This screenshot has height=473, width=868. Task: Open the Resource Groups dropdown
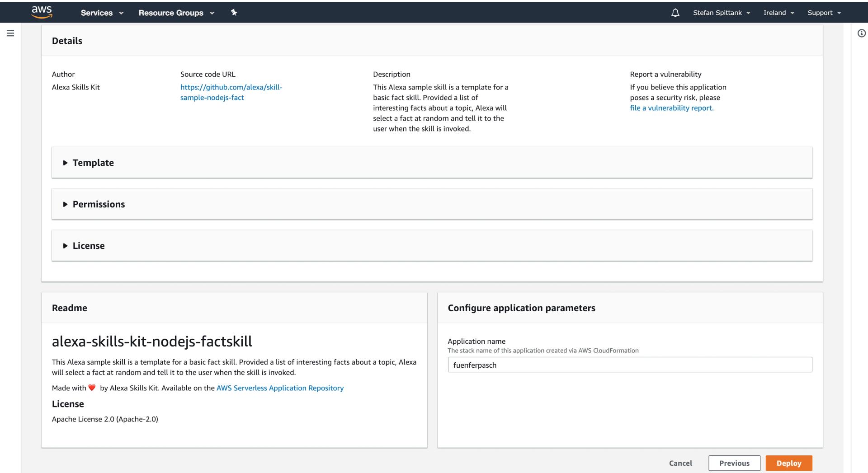click(x=176, y=13)
